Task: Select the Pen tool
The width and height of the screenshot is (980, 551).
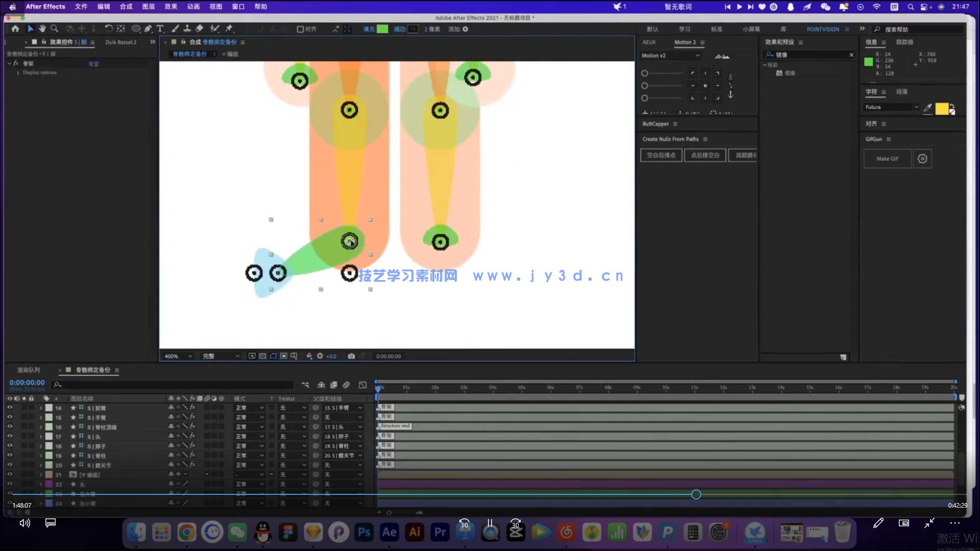Action: click(x=148, y=29)
